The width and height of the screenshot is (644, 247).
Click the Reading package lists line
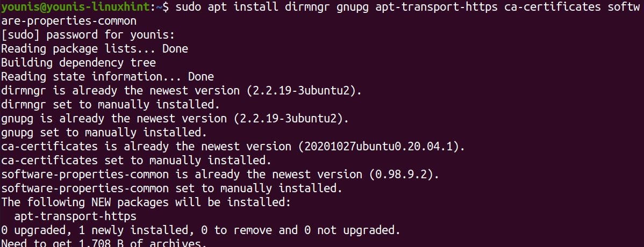coord(95,49)
